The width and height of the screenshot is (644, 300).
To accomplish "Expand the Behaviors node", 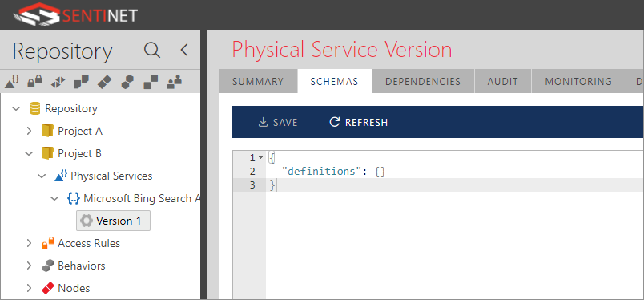I will pos(29,266).
